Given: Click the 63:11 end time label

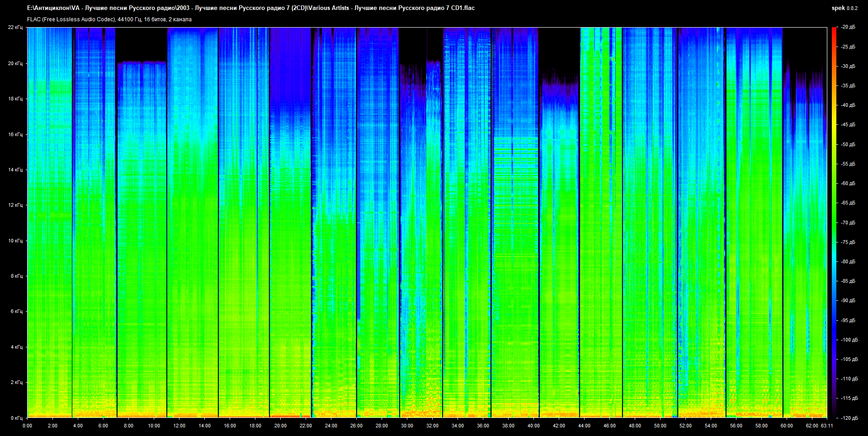Looking at the screenshot, I should tap(827, 426).
